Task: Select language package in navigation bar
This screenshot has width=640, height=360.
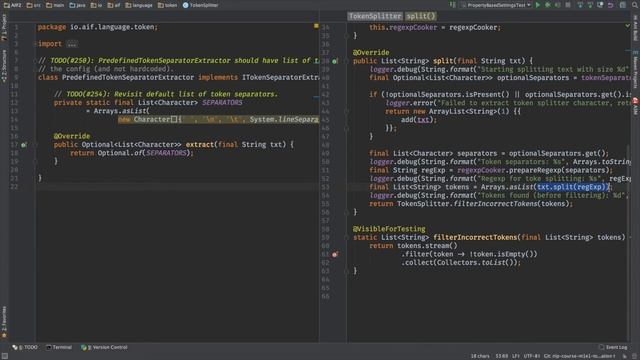Action: 139,5
